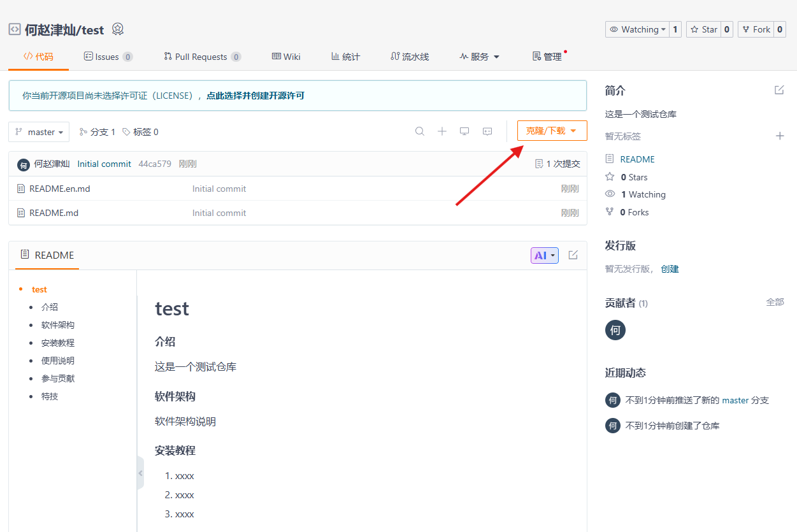Expand the 服务 menu

[480, 57]
